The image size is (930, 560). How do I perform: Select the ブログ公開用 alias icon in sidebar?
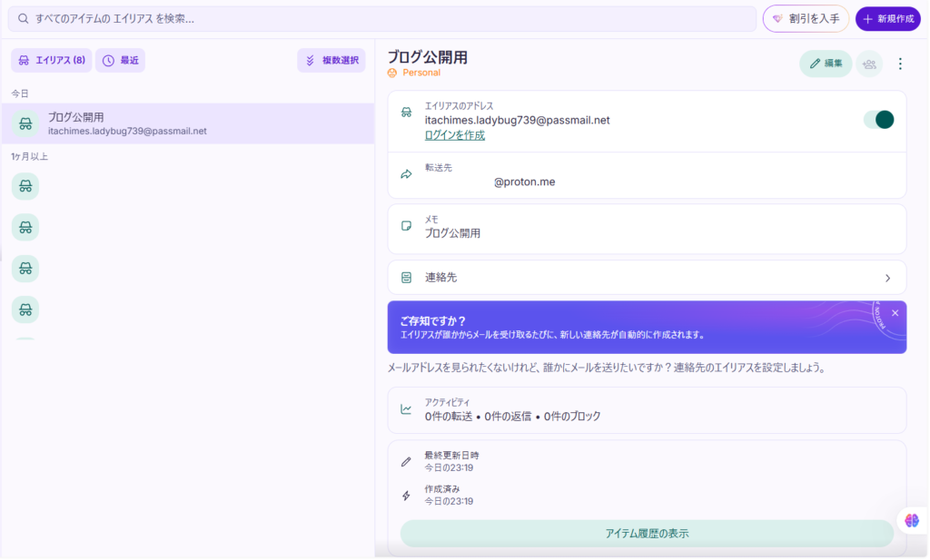tap(25, 123)
